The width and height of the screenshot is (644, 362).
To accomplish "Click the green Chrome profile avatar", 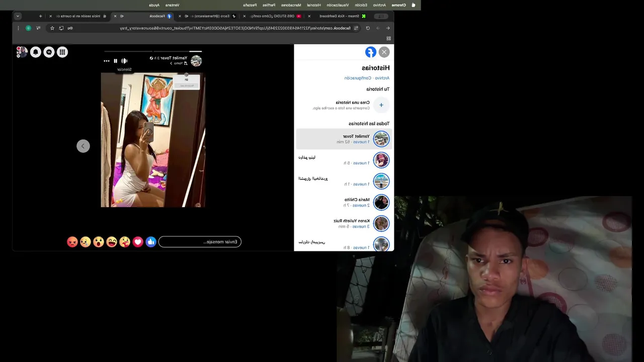I will coord(28,28).
